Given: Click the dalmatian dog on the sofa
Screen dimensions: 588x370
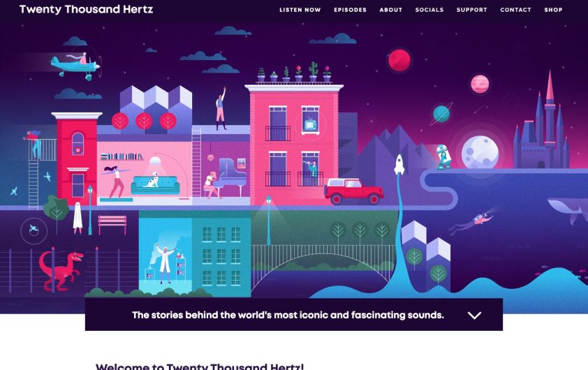Looking at the screenshot, I should click(153, 179).
